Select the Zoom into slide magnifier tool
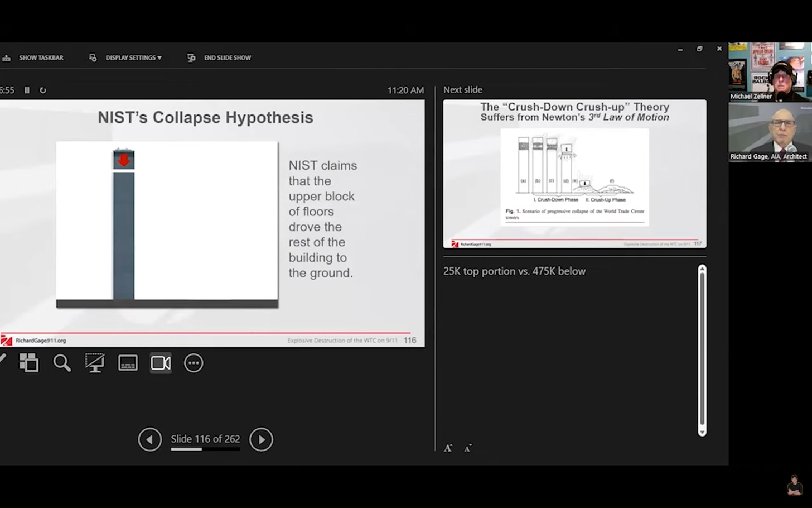The height and width of the screenshot is (508, 812). [x=62, y=363]
